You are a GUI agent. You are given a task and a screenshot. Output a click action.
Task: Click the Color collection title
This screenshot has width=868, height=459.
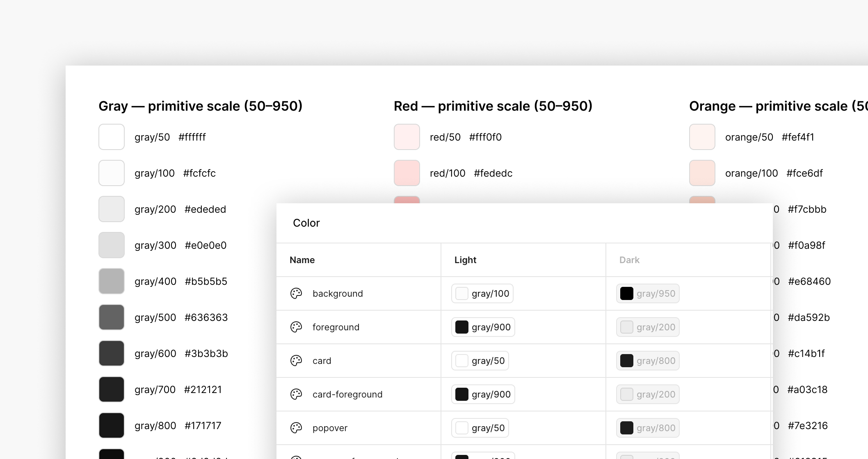pyautogui.click(x=306, y=223)
